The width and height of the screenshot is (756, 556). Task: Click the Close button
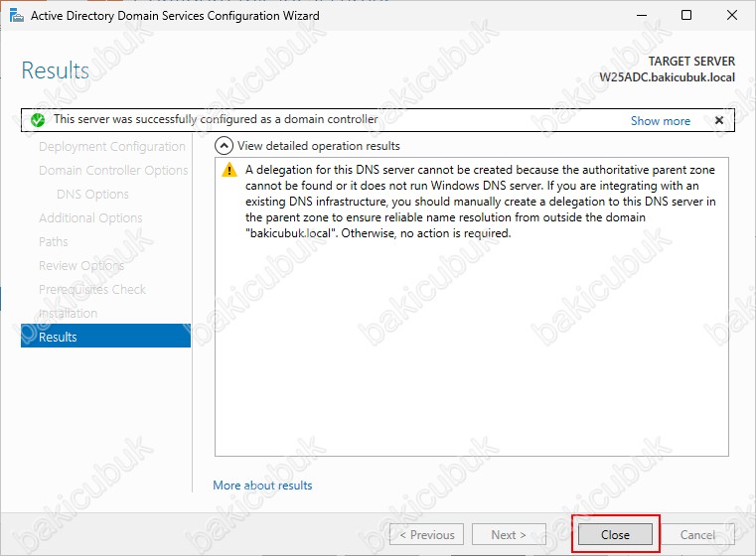coord(615,535)
